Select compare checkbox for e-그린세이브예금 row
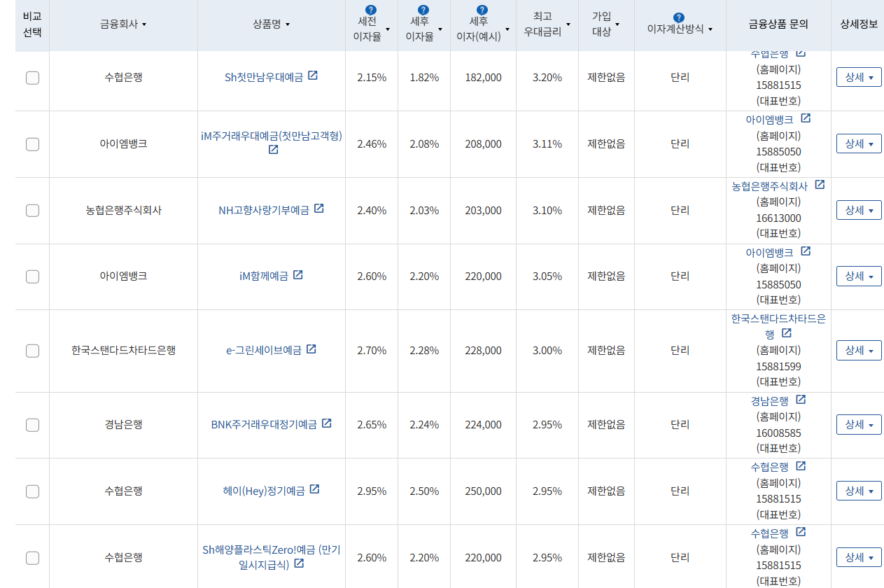Image resolution: width=884 pixels, height=588 pixels. pyautogui.click(x=32, y=350)
